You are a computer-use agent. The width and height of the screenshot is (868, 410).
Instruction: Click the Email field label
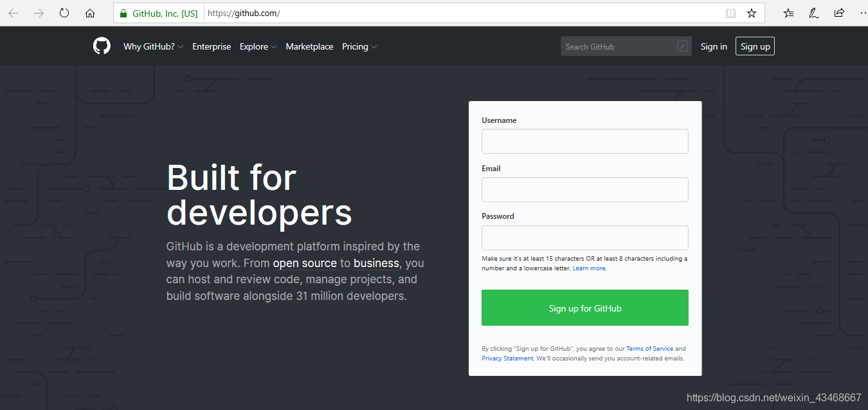pyautogui.click(x=491, y=169)
